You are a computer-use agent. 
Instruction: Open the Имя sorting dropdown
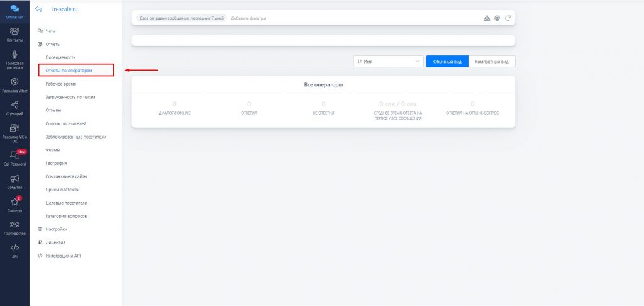click(x=389, y=62)
